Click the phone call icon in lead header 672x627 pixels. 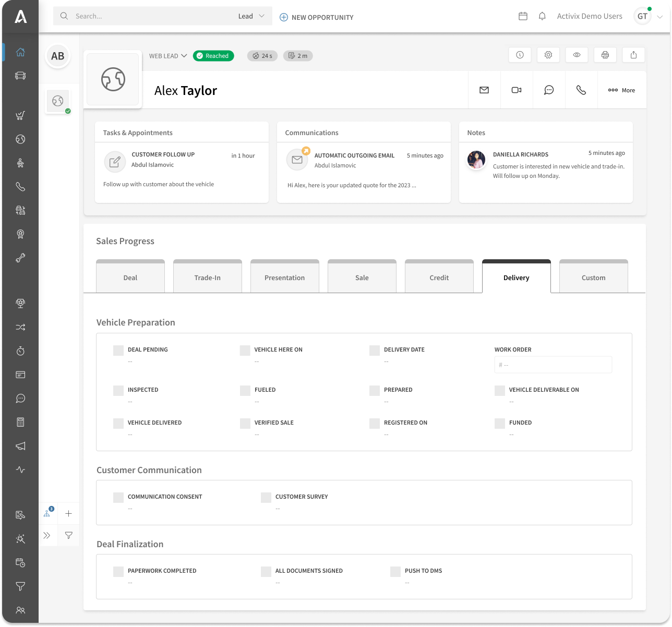581,90
